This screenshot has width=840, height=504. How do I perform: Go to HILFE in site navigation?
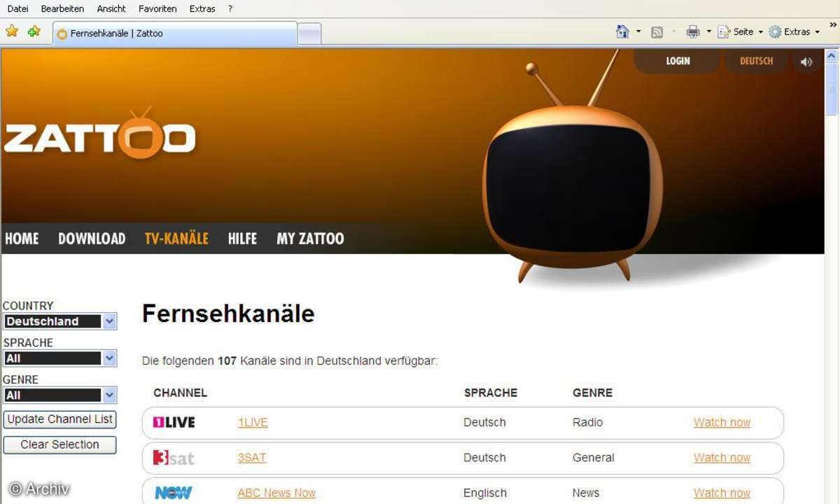point(242,238)
